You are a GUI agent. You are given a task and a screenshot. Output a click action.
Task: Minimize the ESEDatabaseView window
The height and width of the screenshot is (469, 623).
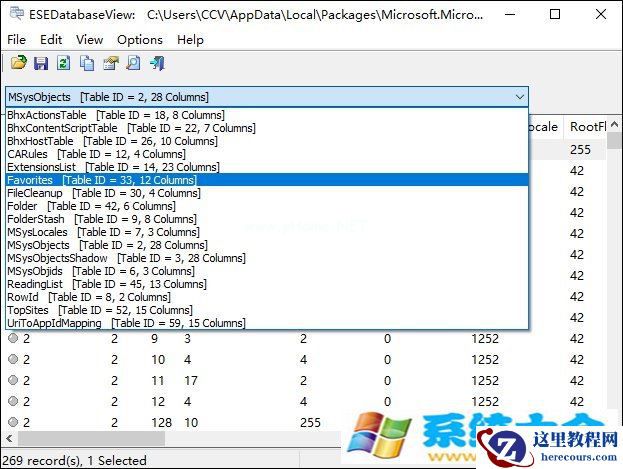[510, 14]
